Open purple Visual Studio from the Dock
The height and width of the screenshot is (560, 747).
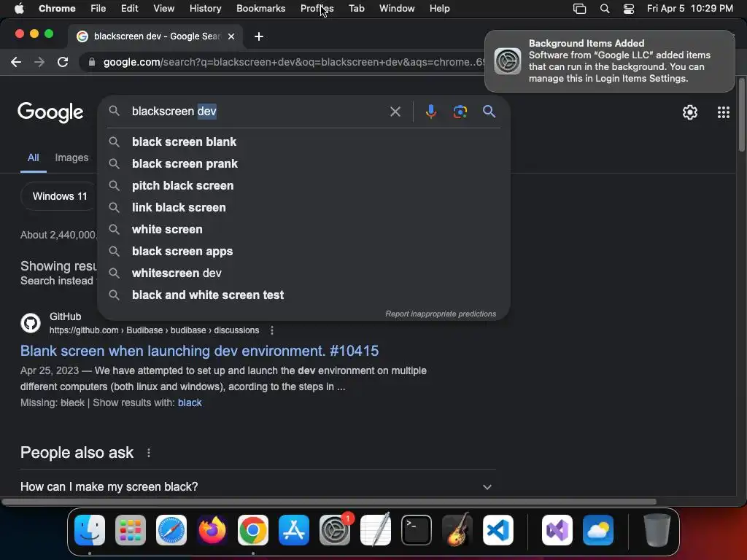tap(557, 529)
